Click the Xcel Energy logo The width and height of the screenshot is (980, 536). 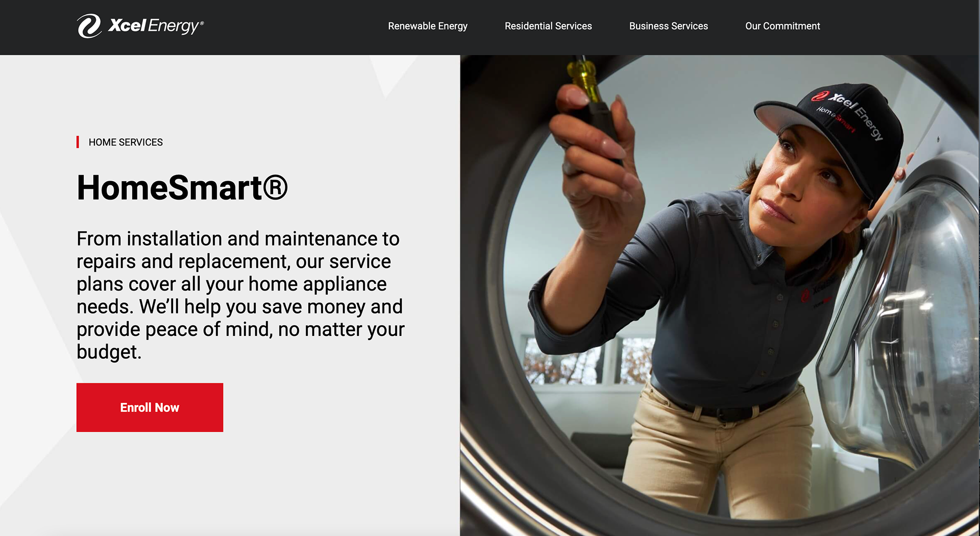(140, 26)
